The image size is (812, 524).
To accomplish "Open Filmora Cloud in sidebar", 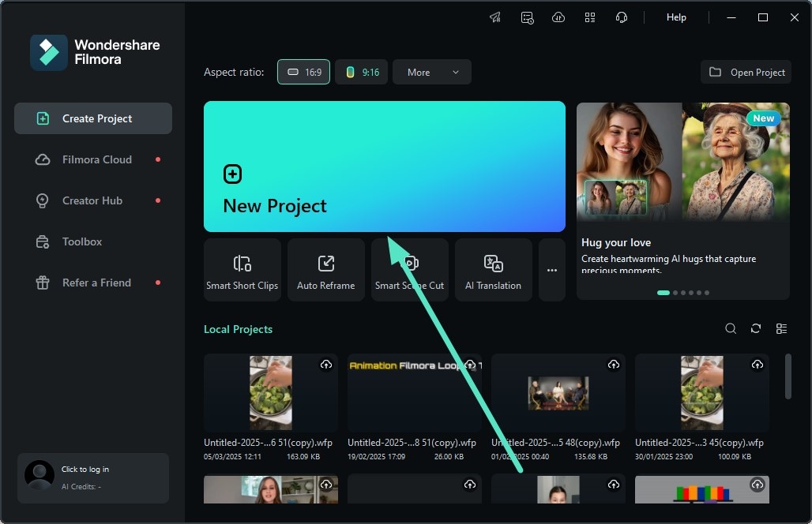I will click(x=93, y=159).
